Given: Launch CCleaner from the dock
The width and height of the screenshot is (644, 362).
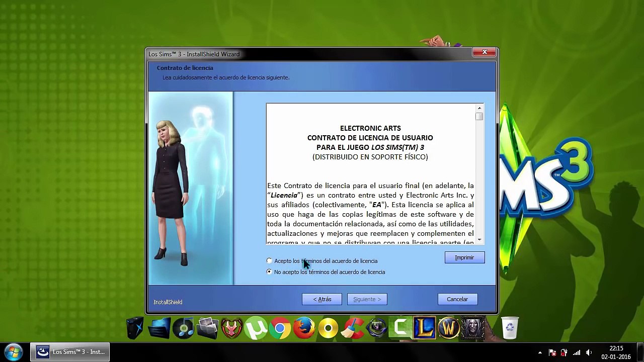Looking at the screenshot, I should (x=352, y=329).
